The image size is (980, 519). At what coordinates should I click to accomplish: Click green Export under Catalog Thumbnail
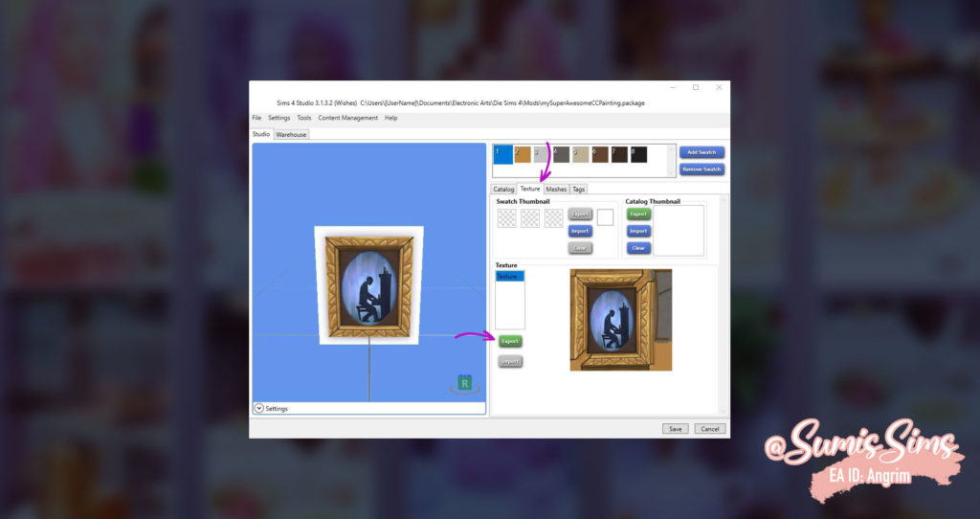[638, 214]
